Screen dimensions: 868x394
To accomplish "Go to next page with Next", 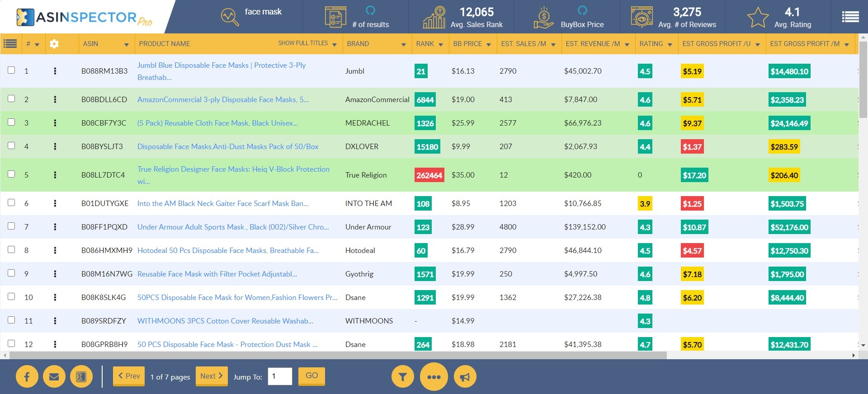I will pos(212,376).
